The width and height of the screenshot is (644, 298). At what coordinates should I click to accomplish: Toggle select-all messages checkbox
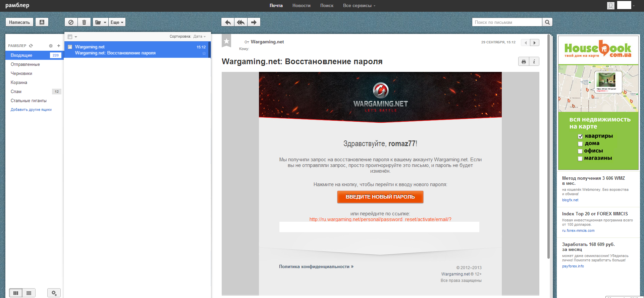click(x=70, y=37)
